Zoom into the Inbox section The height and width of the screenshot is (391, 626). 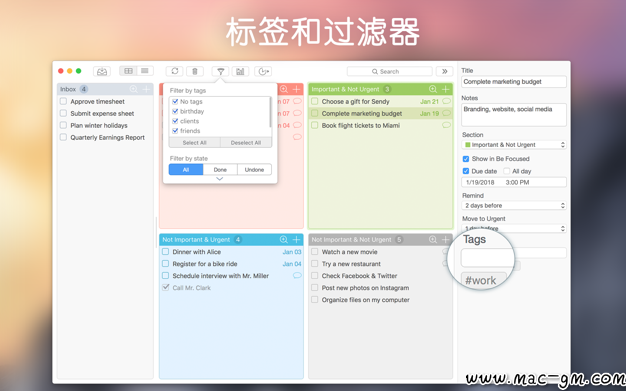pos(134,89)
